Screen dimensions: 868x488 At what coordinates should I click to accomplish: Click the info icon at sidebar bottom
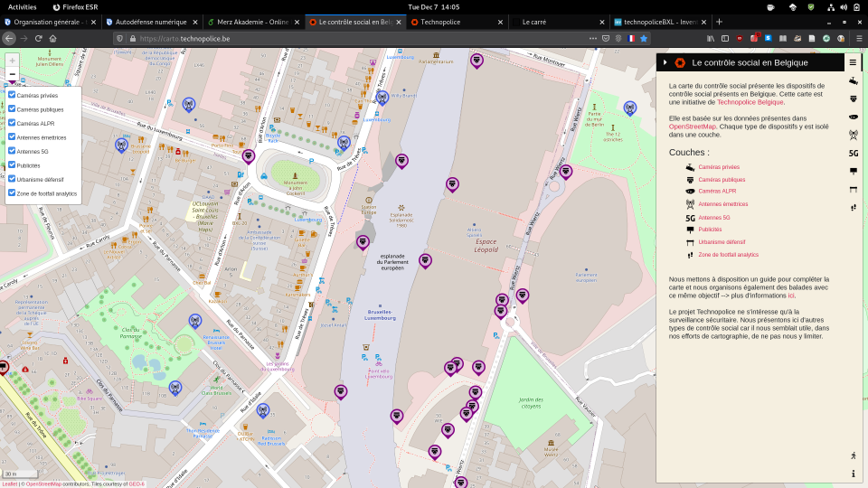click(853, 474)
